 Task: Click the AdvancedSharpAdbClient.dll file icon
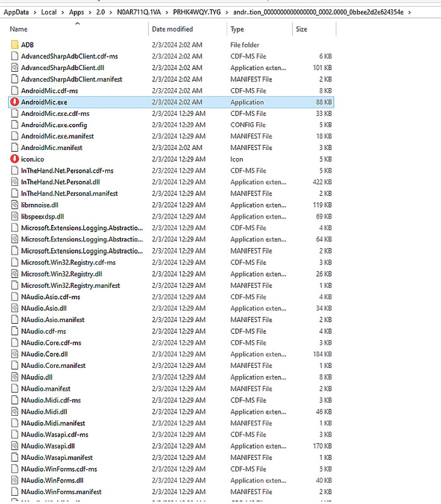14,67
